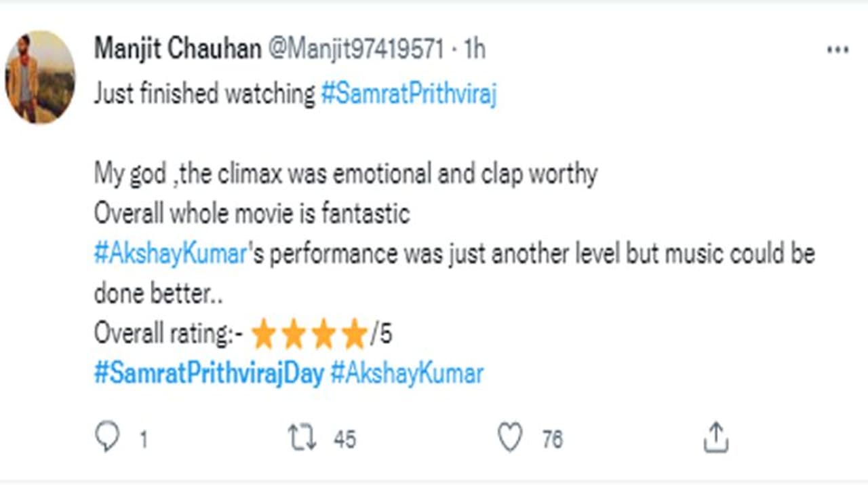The image size is (868, 490).
Task: Open the 1h timestamp permalink
Action: (x=475, y=49)
